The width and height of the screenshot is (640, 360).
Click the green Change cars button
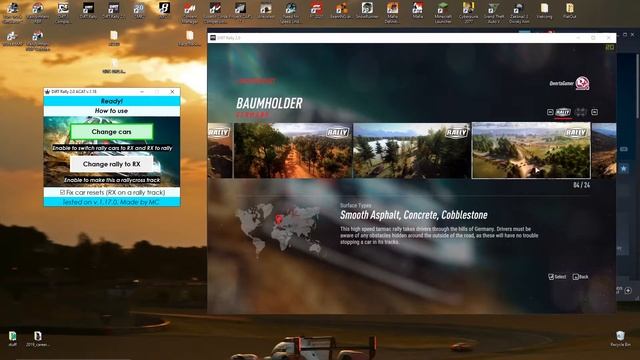click(x=111, y=132)
